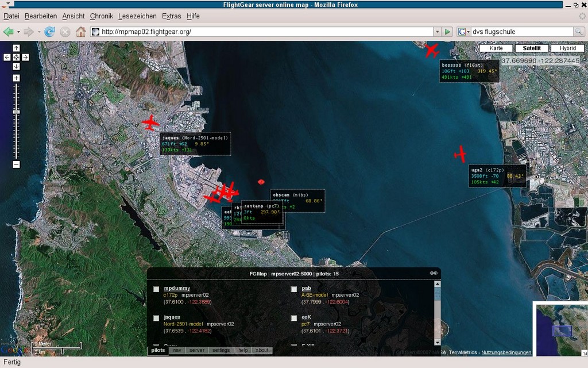Open the Lesezeichen menu
The width and height of the screenshot is (588, 368).
tap(138, 16)
